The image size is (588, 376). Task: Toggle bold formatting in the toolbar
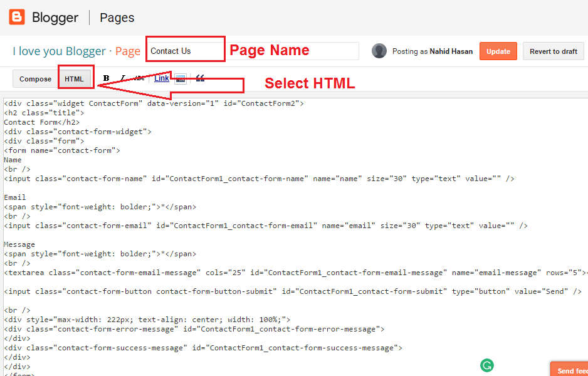coord(107,78)
